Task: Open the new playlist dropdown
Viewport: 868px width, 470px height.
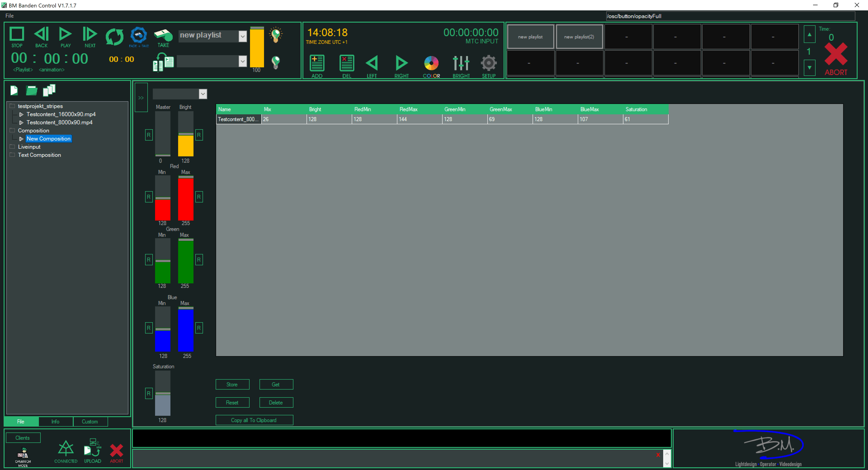Action: click(x=242, y=36)
